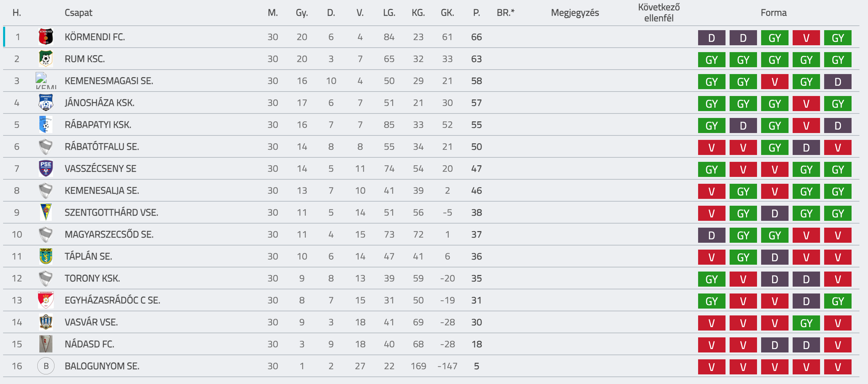Click the NÁDASD FC. team name
Viewport: 868px width, 384px height.
pos(89,344)
